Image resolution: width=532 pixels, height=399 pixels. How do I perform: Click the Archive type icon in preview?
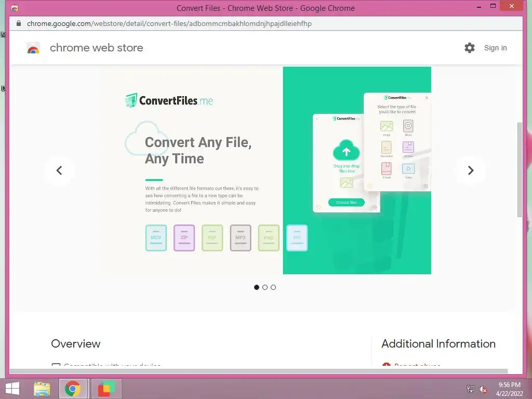click(408, 148)
